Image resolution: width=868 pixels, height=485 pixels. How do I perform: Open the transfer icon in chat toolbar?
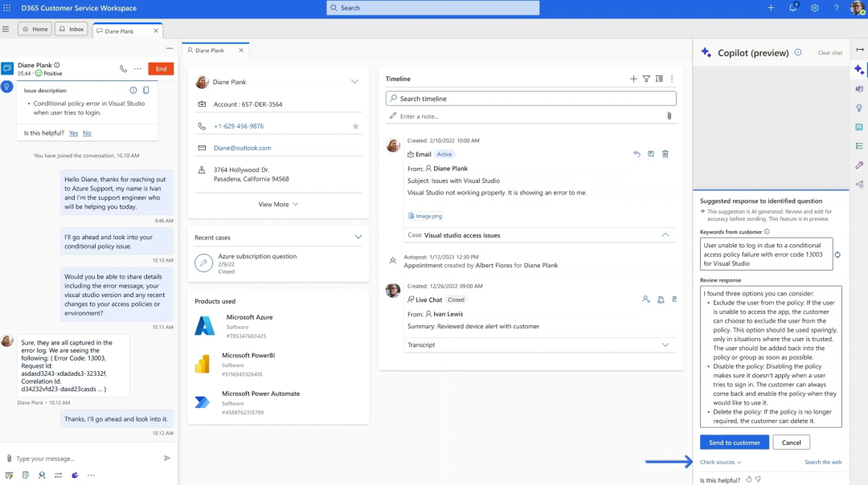coord(58,475)
